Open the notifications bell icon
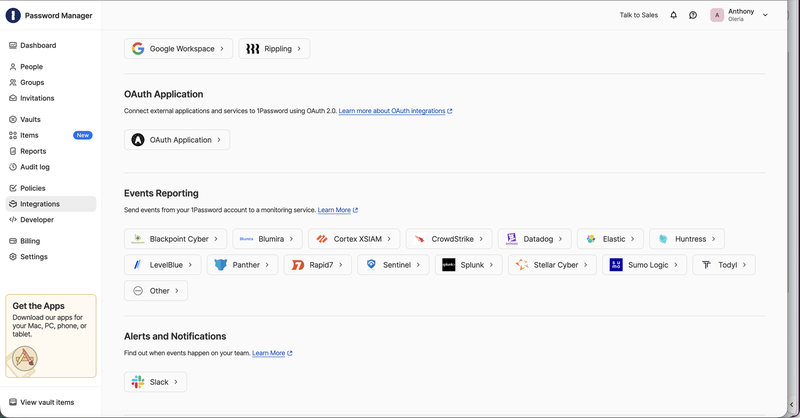The image size is (800, 418). tap(673, 15)
